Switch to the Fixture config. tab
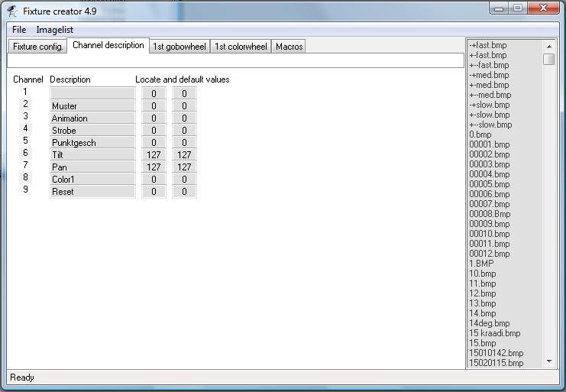Viewport: 566px width, 392px height. (x=37, y=47)
